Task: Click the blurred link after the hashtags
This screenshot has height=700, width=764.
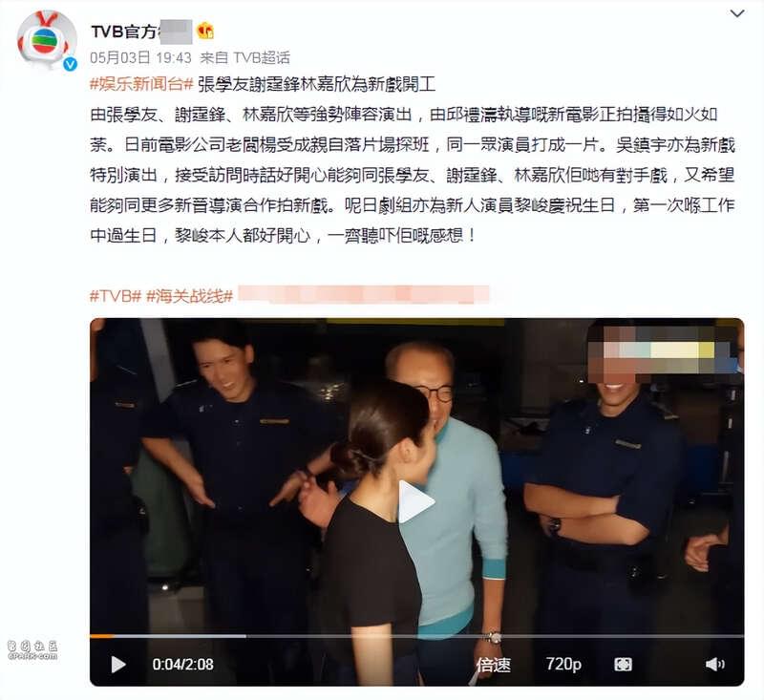Action: (x=364, y=295)
